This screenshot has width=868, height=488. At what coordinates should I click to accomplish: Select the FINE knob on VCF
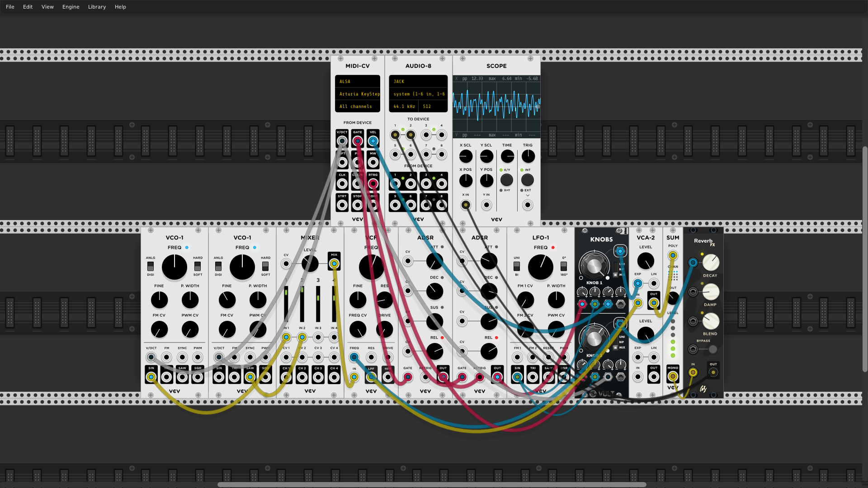tap(358, 300)
